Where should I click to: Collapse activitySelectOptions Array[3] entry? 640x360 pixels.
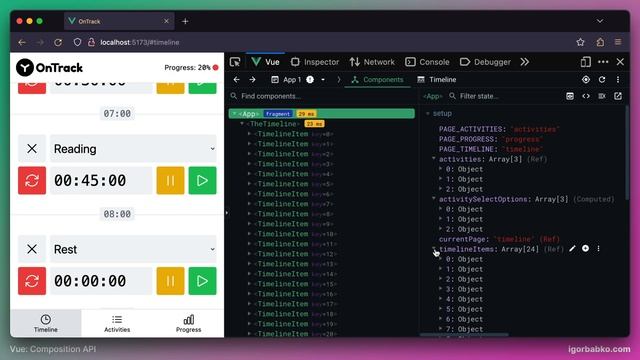click(433, 199)
